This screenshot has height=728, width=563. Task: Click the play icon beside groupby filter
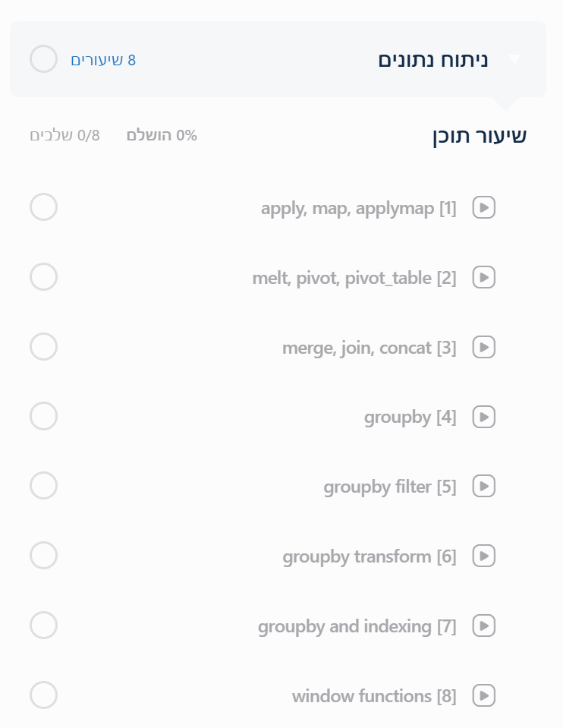[x=484, y=487]
